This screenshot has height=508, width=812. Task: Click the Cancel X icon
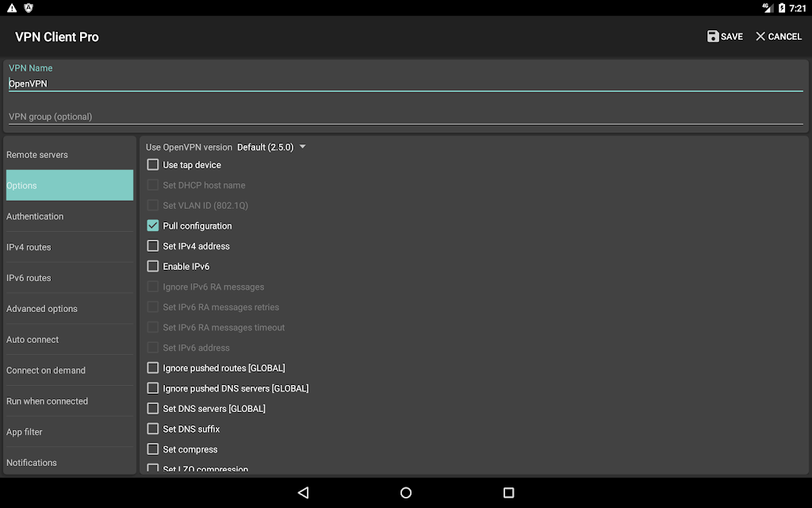click(760, 37)
